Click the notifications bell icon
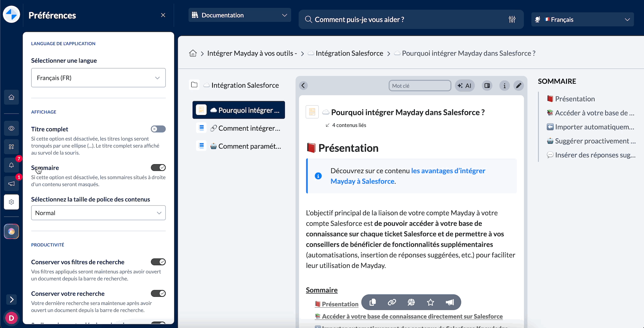This screenshot has height=328, width=644. (12, 165)
